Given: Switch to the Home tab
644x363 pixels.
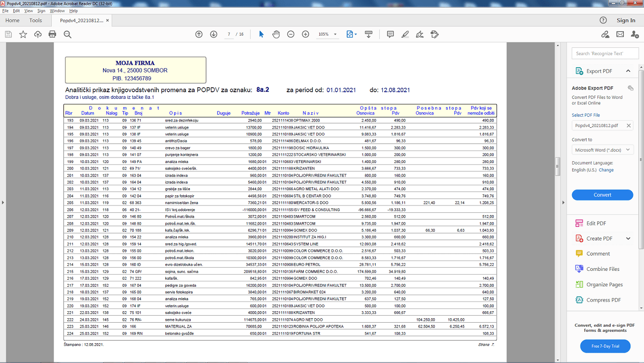Looking at the screenshot, I should [12, 21].
